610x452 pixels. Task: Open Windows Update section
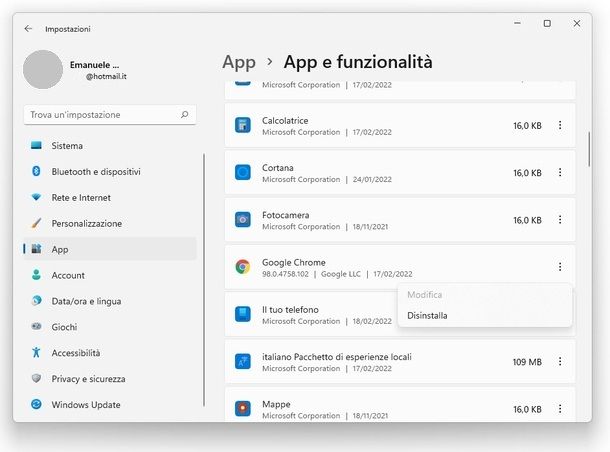(110, 405)
